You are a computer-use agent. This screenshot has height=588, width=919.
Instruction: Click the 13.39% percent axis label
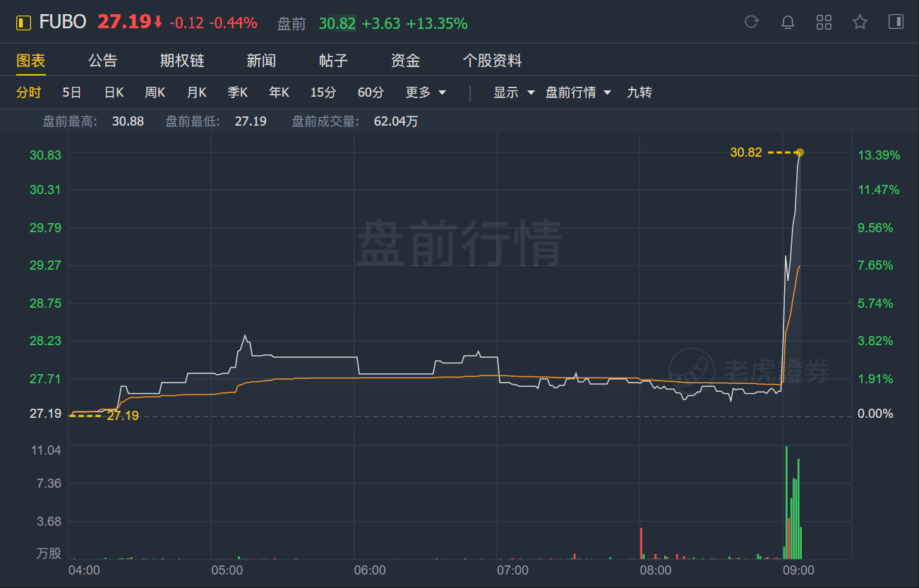[879, 155]
